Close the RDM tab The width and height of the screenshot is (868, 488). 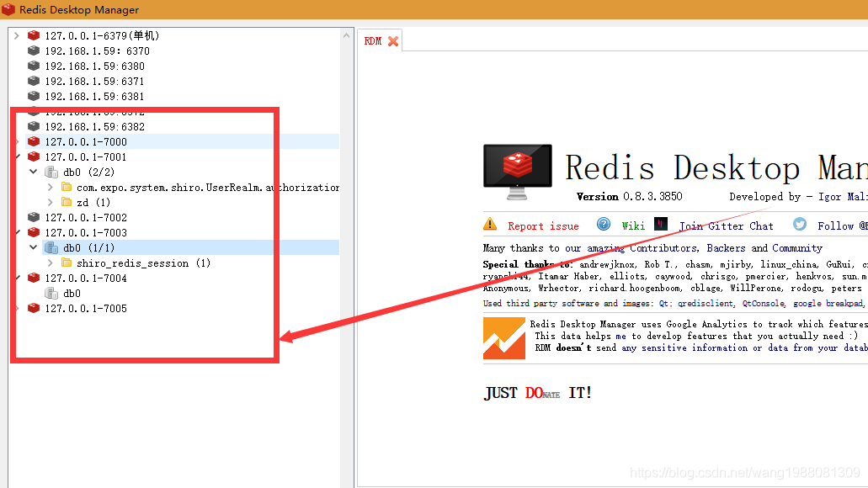[393, 41]
